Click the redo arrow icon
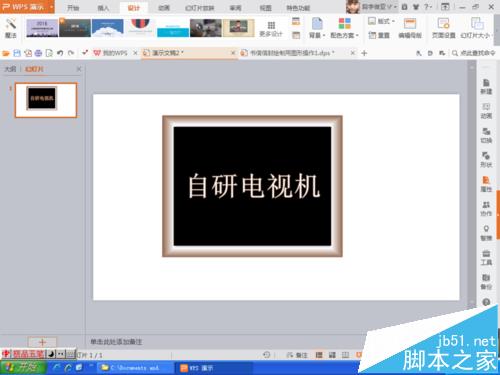500x375 pixels. (71, 53)
